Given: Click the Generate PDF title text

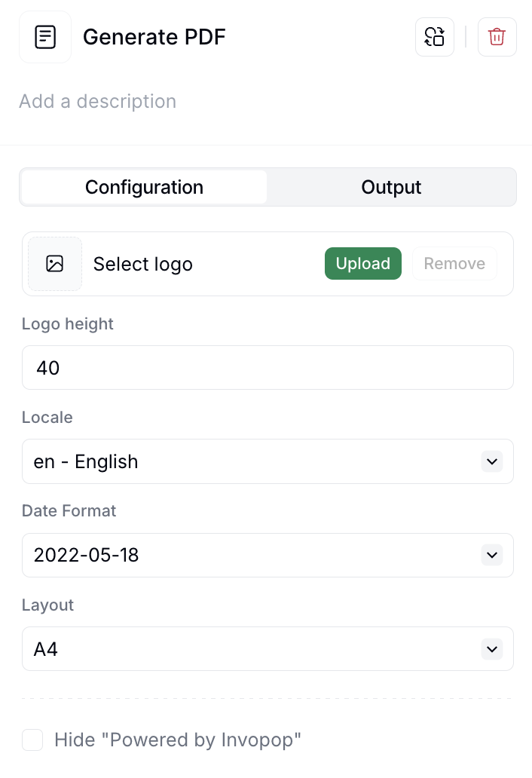Looking at the screenshot, I should click(x=154, y=36).
